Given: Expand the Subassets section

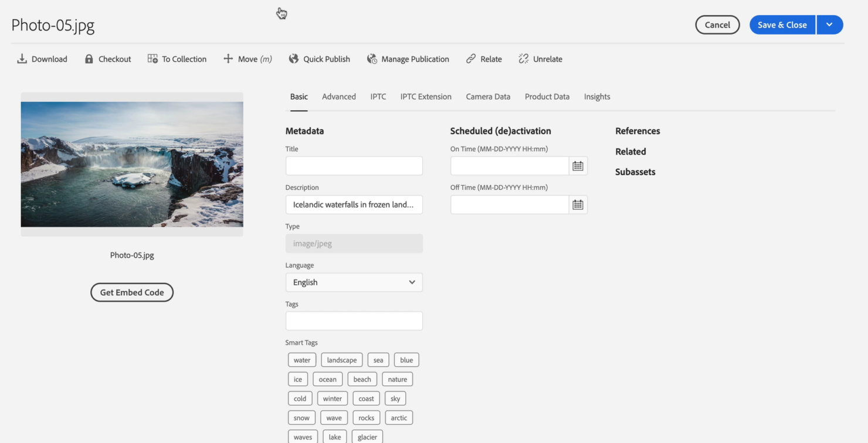Looking at the screenshot, I should (635, 172).
